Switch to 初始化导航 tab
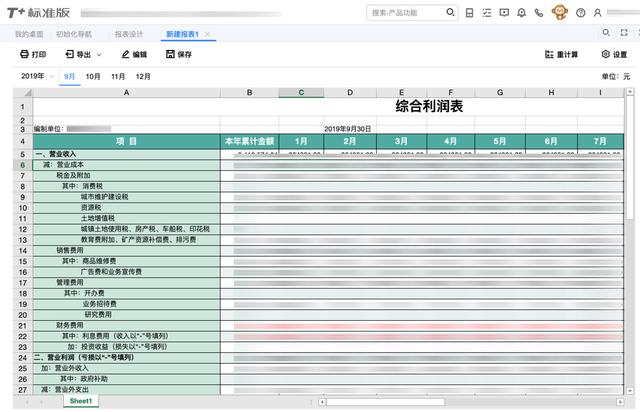Image resolution: width=640 pixels, height=412 pixels. (74, 34)
